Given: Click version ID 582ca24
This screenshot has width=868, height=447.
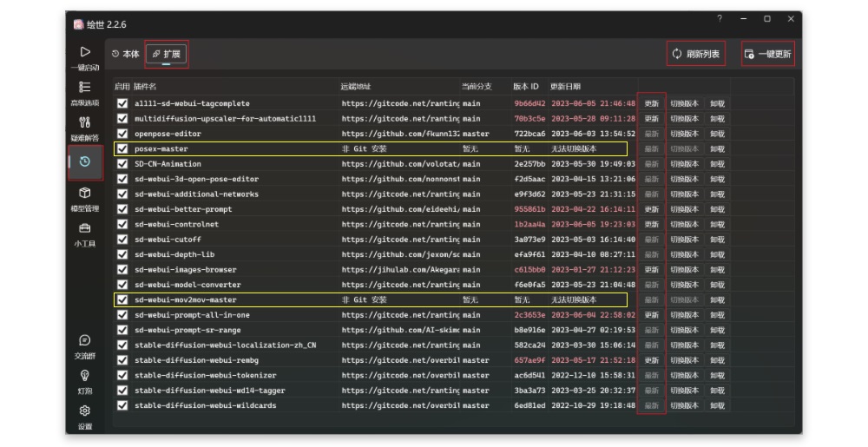Looking at the screenshot, I should [x=529, y=345].
